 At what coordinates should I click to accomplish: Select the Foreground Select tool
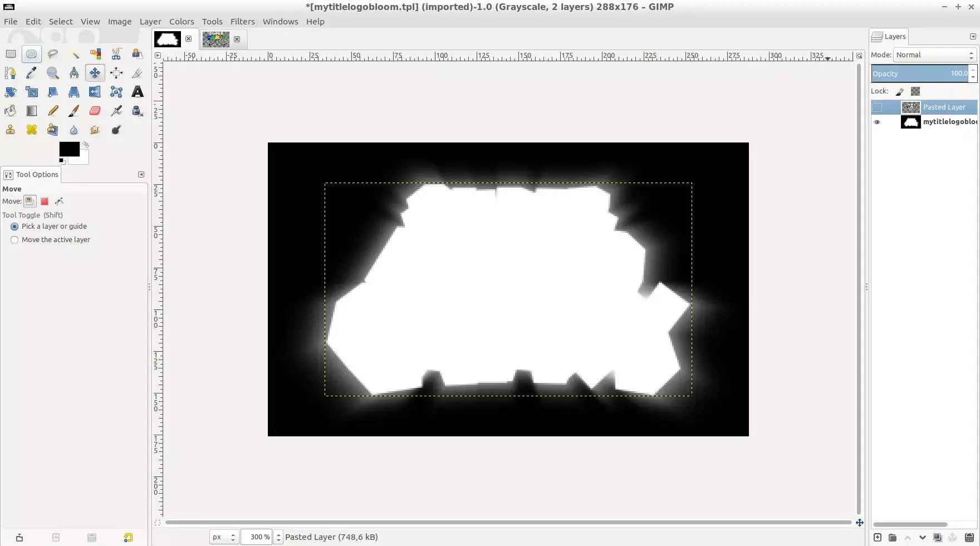[x=138, y=54]
